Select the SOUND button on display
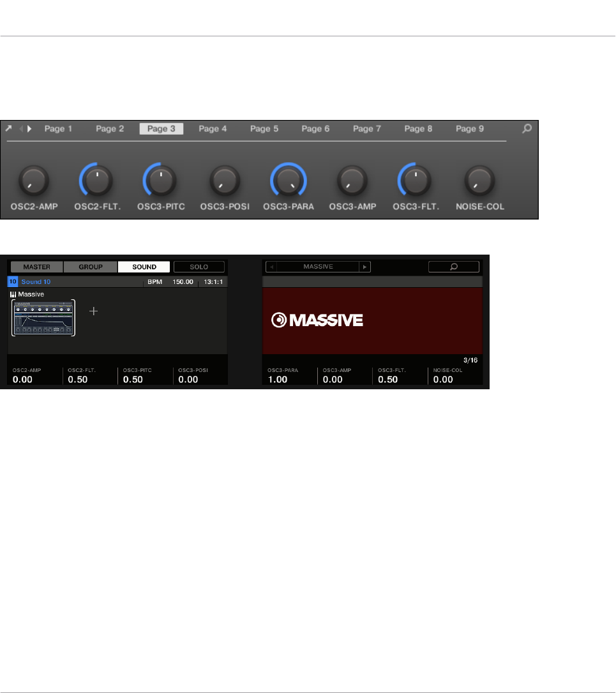Screen dimensions: 616x693 click(144, 267)
